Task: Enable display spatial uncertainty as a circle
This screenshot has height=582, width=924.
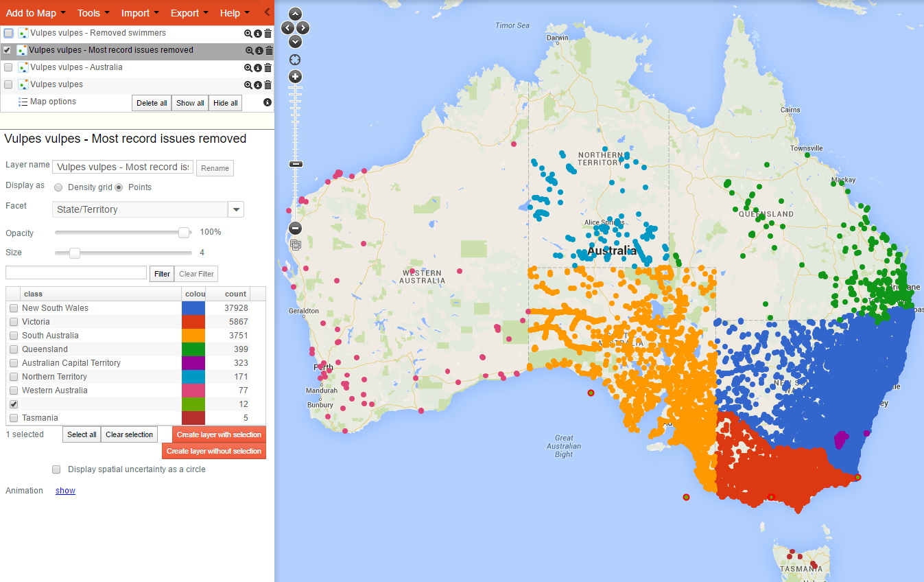Action: click(x=56, y=469)
